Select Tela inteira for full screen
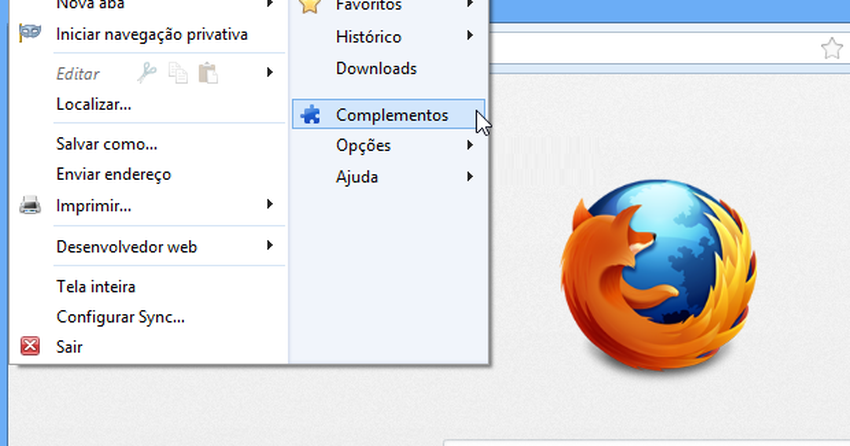 coord(96,286)
